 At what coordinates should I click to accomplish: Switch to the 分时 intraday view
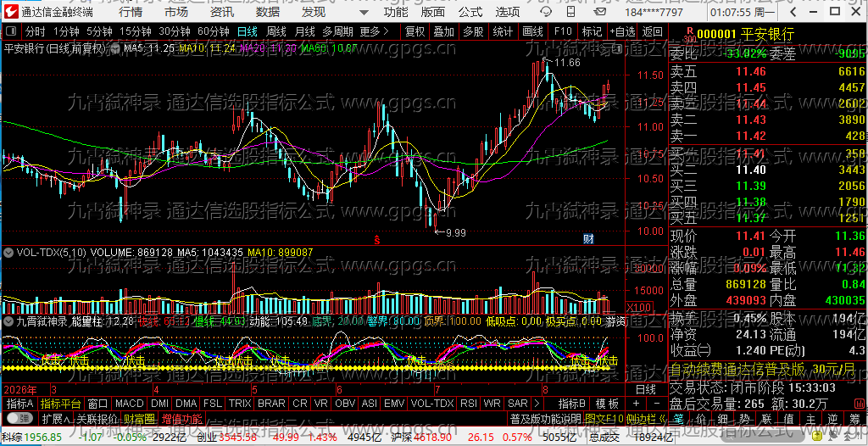(36, 31)
